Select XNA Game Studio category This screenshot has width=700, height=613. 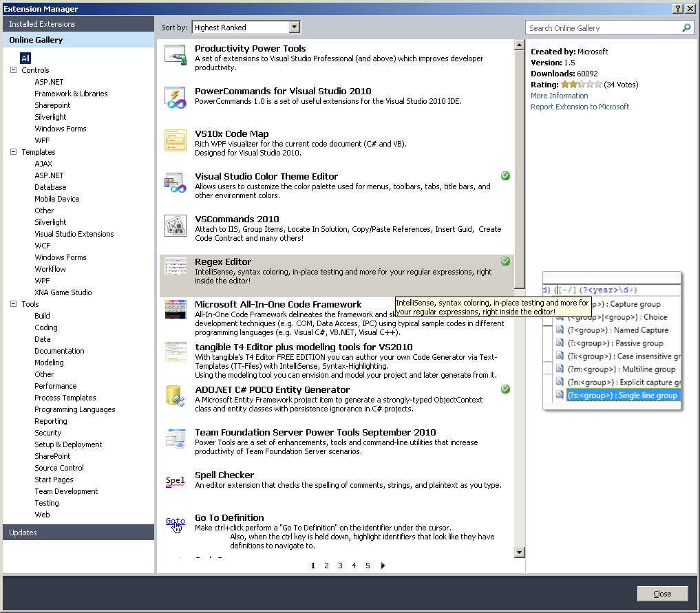(63, 292)
